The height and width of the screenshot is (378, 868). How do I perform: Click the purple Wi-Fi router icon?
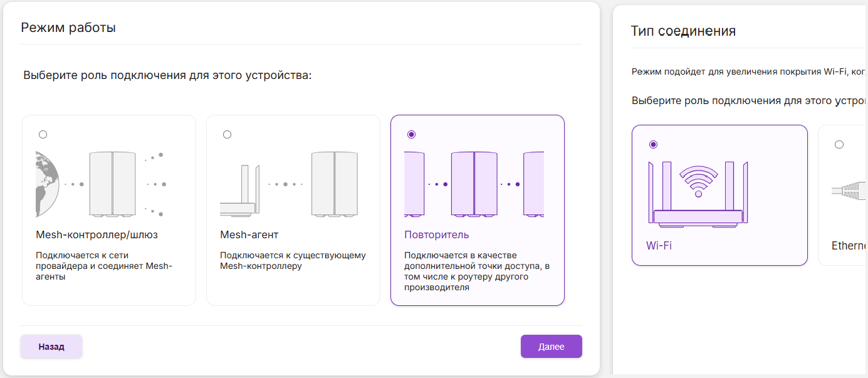(698, 193)
